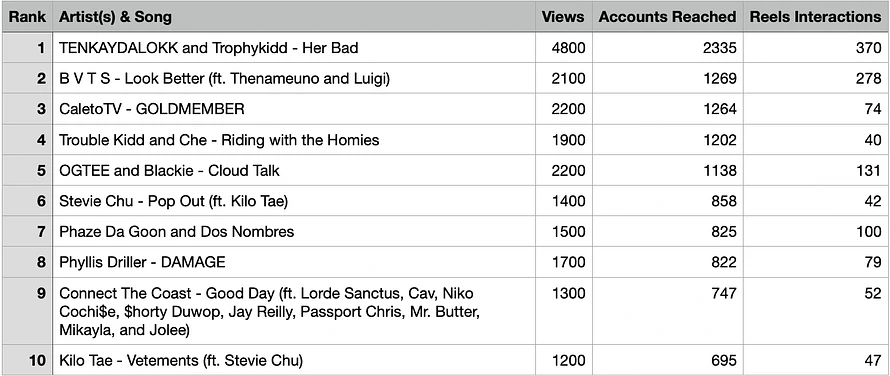The height and width of the screenshot is (376, 890).
Task: Select the Reels Interactions column header
Action: [x=816, y=17]
